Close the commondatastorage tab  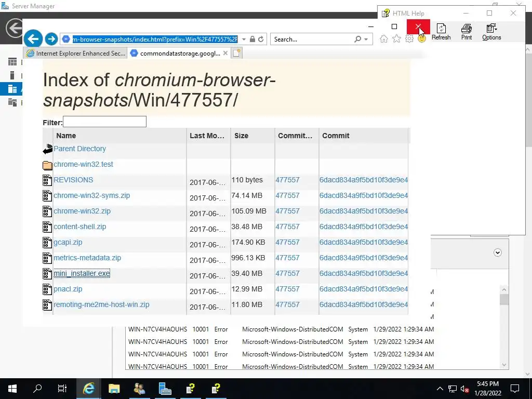(x=225, y=54)
